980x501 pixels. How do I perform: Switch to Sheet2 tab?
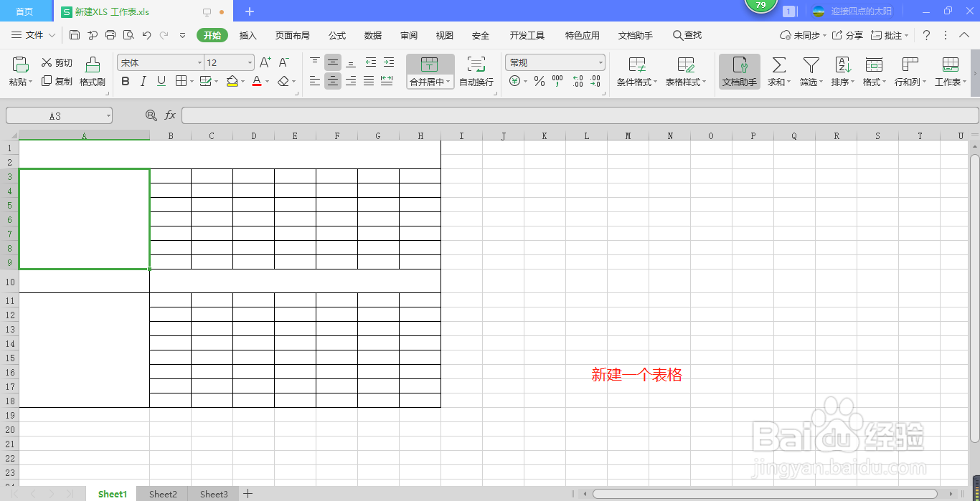163,494
